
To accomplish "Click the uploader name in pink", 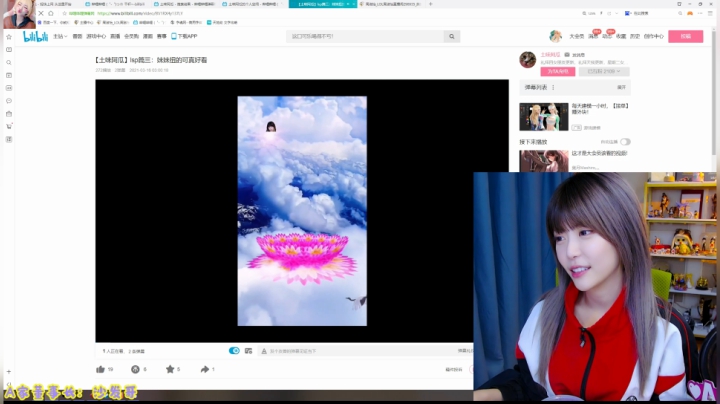I will [x=550, y=55].
